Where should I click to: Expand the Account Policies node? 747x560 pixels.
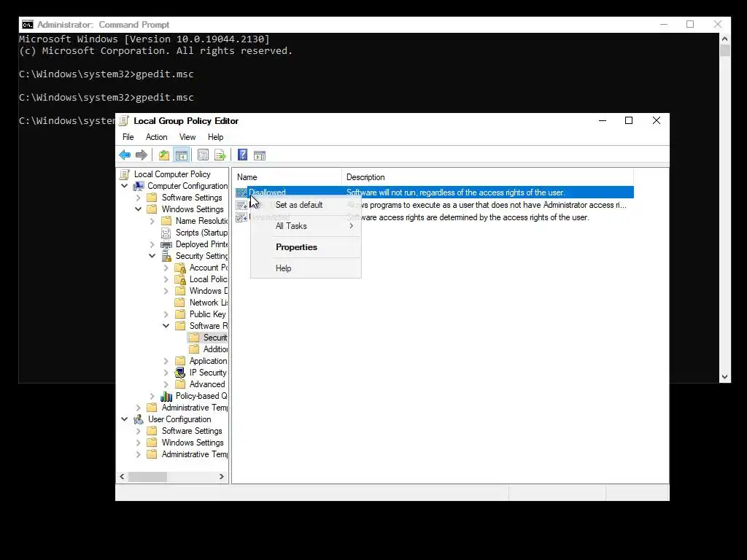pos(166,268)
